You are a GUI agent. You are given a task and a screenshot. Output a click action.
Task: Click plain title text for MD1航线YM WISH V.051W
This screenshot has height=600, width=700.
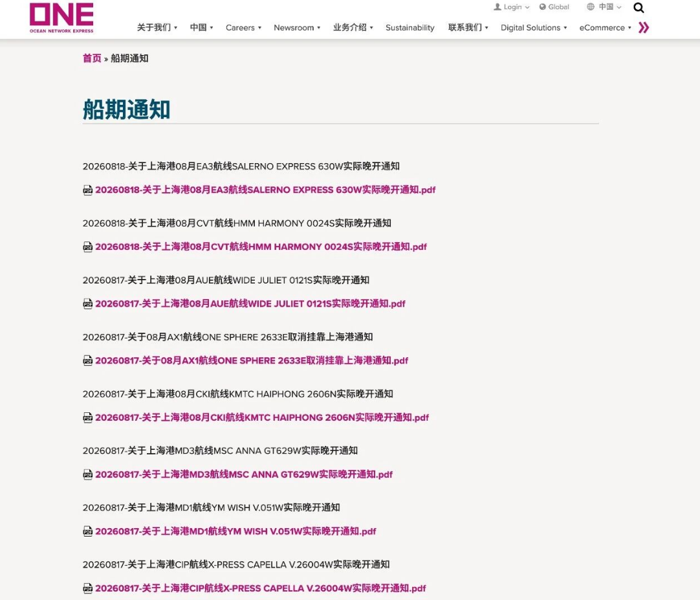click(x=211, y=507)
